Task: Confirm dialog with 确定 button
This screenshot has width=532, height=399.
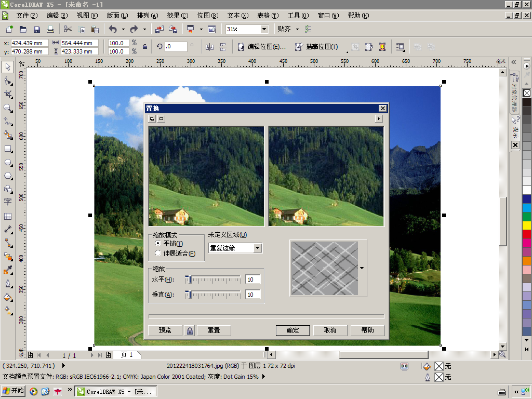Action: tap(293, 330)
